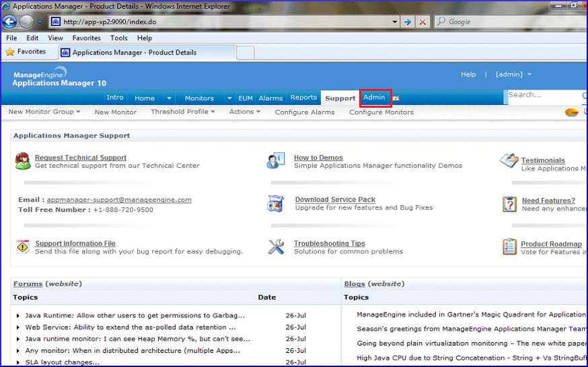Open the [admin] user dropdown
Viewport: 588px width, 367px height.
513,74
